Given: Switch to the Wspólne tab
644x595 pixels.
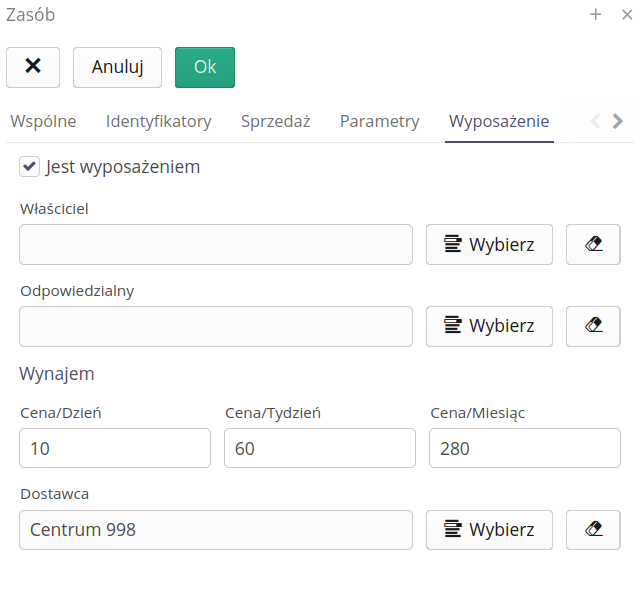Looking at the screenshot, I should 43,122.
